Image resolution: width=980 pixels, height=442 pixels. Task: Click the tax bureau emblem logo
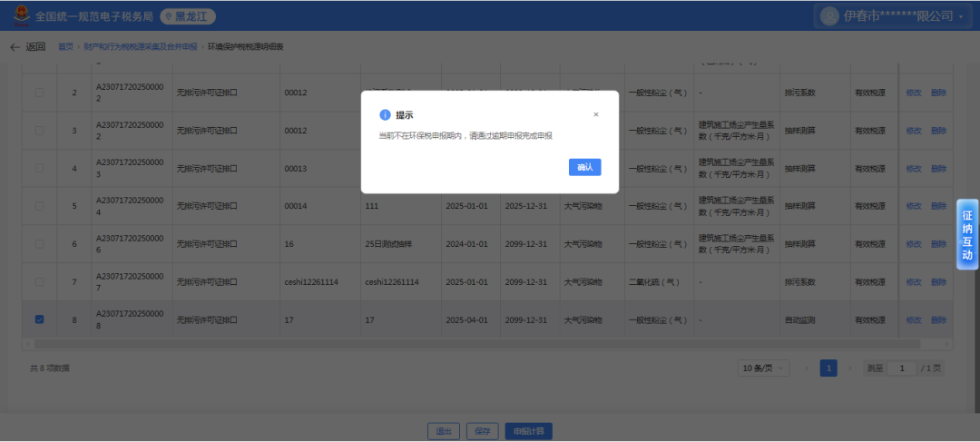[x=20, y=16]
